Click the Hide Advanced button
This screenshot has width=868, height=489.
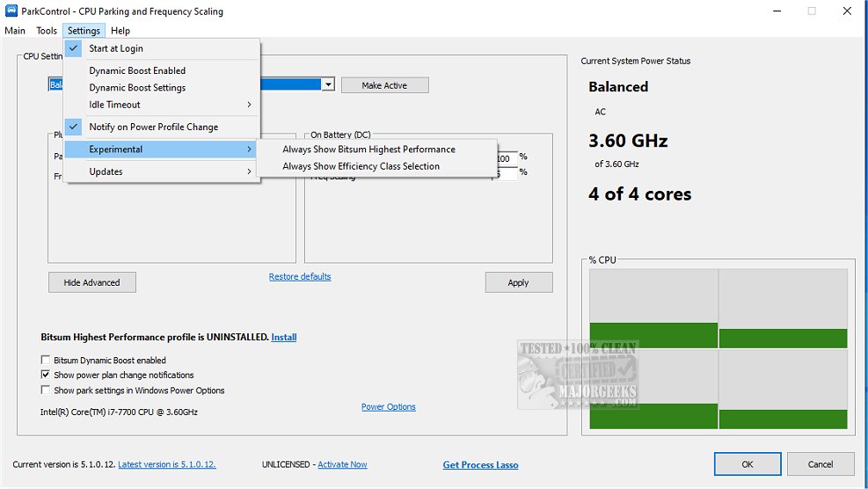pyautogui.click(x=91, y=282)
